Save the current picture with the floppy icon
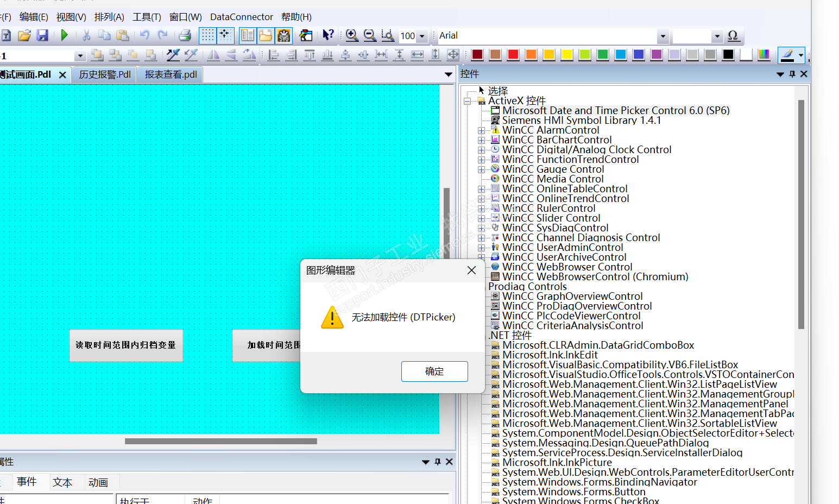 coord(42,36)
